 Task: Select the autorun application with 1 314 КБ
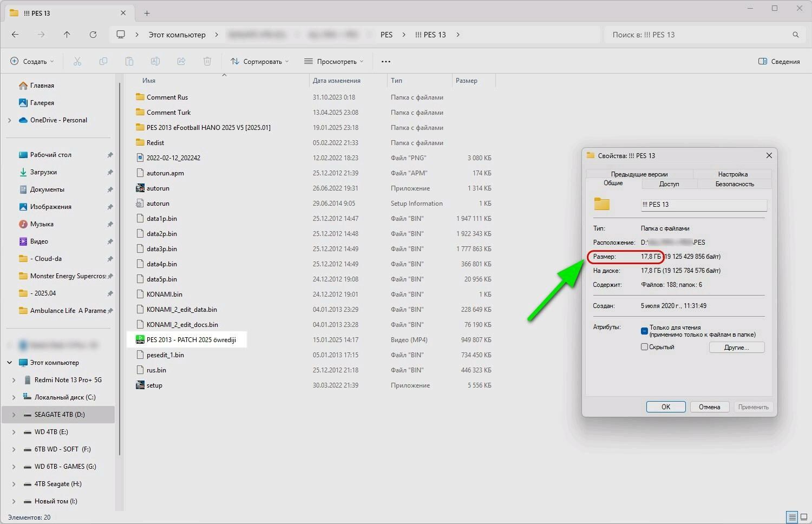click(x=158, y=188)
